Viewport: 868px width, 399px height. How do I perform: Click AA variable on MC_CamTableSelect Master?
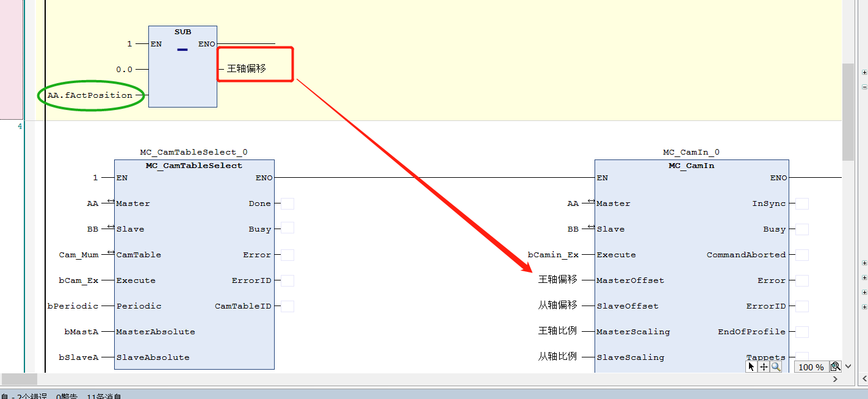click(x=92, y=203)
